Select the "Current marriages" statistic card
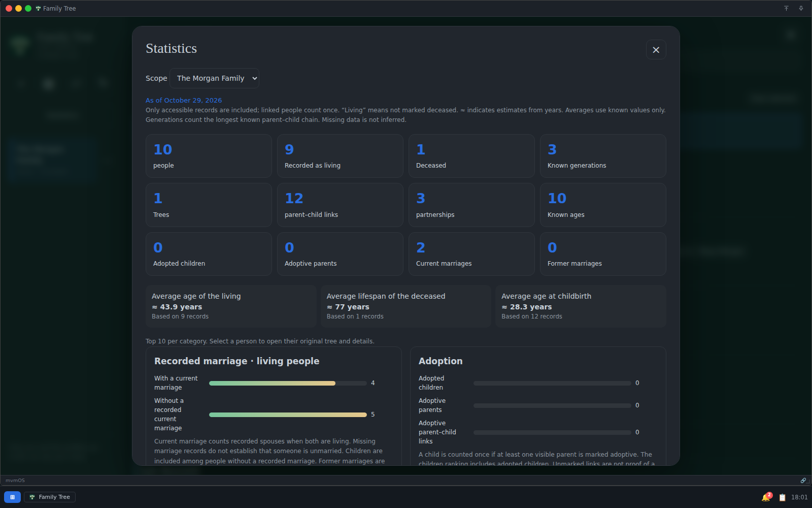The width and height of the screenshot is (812, 508). (471, 254)
